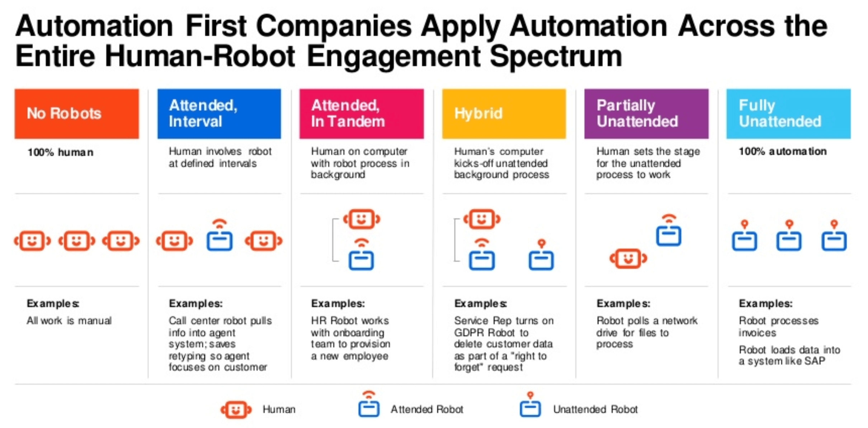Toggle the 100% automation label display
The height and width of the screenshot is (428, 868).
[x=784, y=147]
